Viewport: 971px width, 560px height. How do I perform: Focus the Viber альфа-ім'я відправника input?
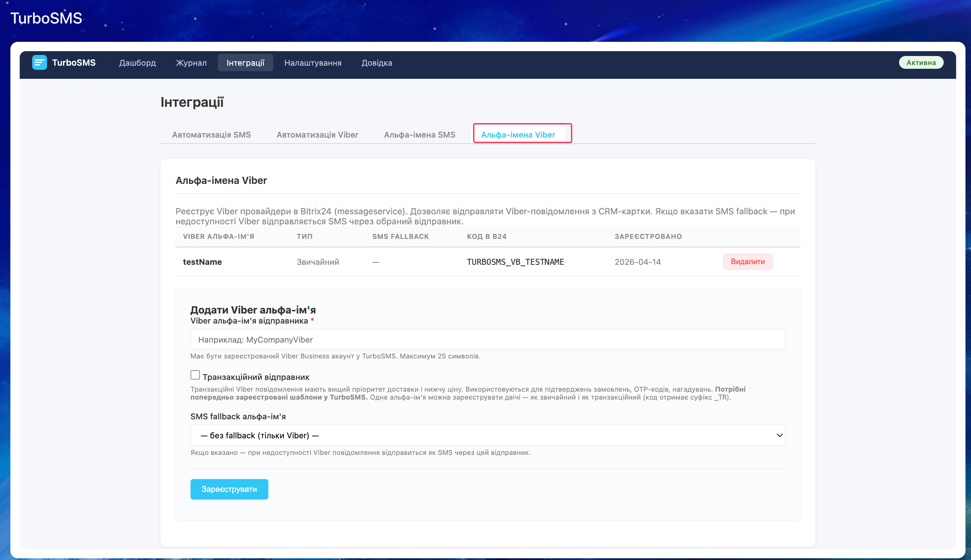click(x=488, y=339)
